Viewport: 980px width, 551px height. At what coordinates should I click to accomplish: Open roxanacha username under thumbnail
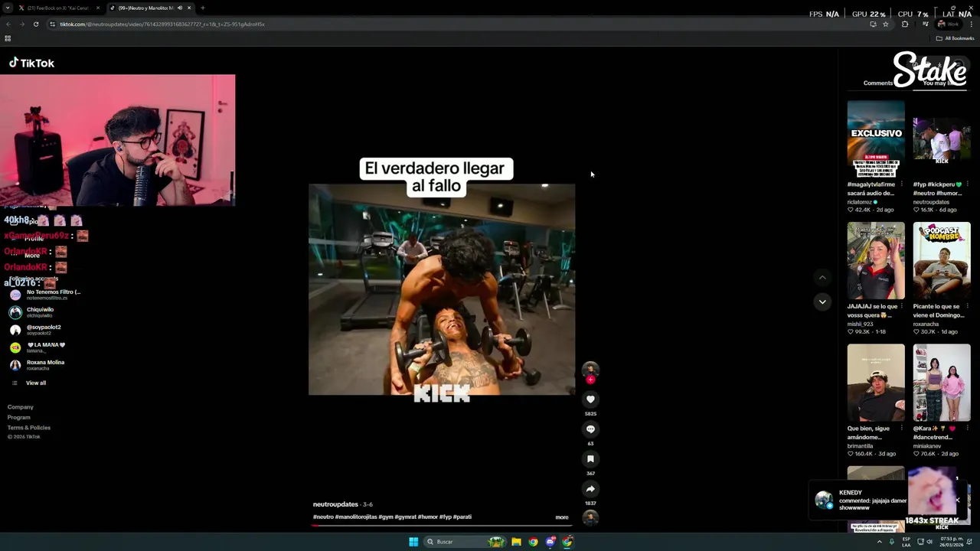[926, 324]
